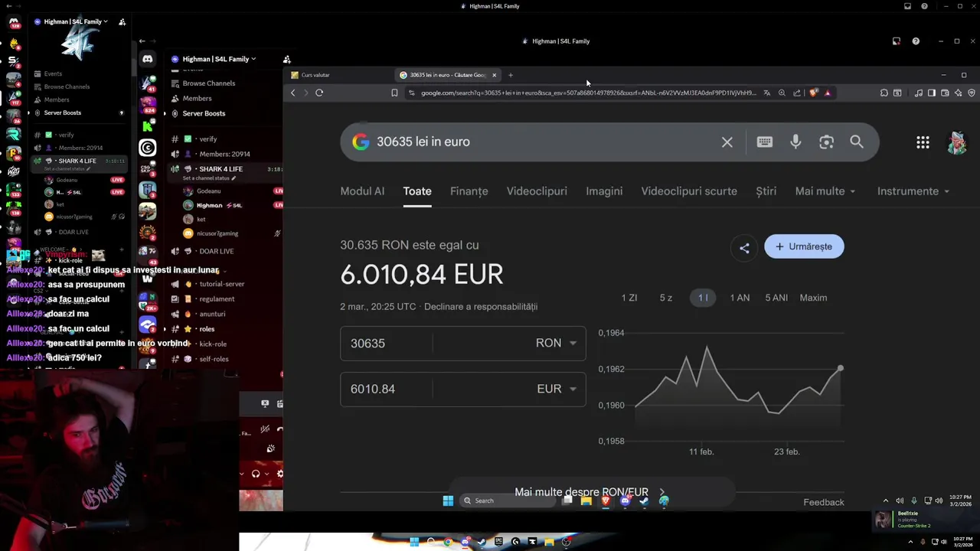Select the 1 l chart range
Screen dimensions: 980x551
click(x=703, y=298)
